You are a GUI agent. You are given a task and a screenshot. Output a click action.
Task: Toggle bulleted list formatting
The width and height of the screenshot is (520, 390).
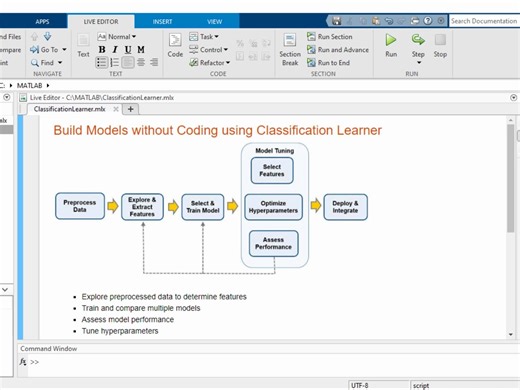tap(101, 62)
